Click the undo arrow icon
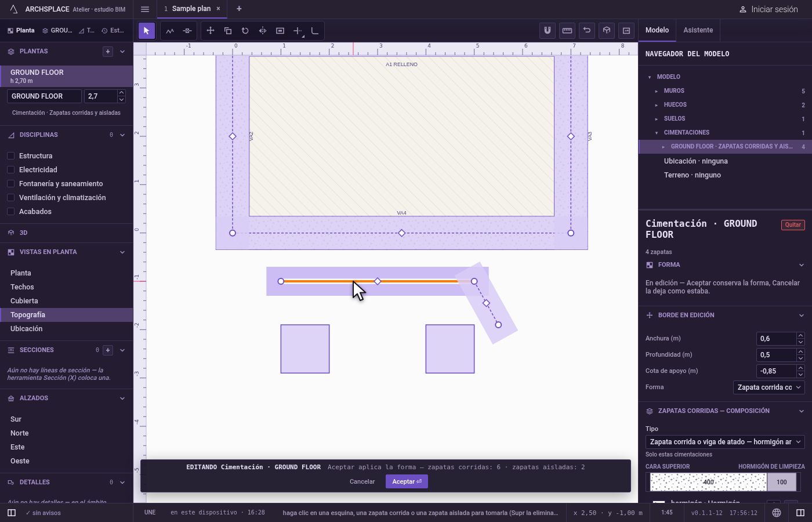Viewport: 812px width, 522px height. tap(587, 31)
